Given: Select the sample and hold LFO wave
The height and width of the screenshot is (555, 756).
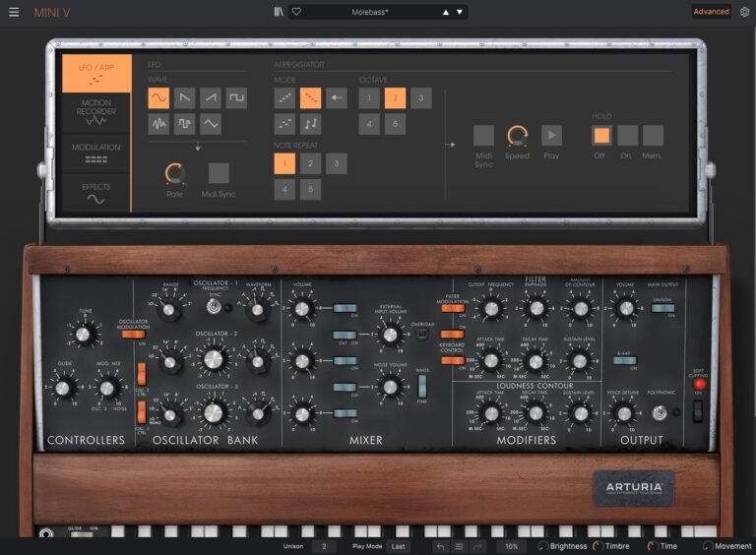Looking at the screenshot, I should pyautogui.click(x=185, y=124).
